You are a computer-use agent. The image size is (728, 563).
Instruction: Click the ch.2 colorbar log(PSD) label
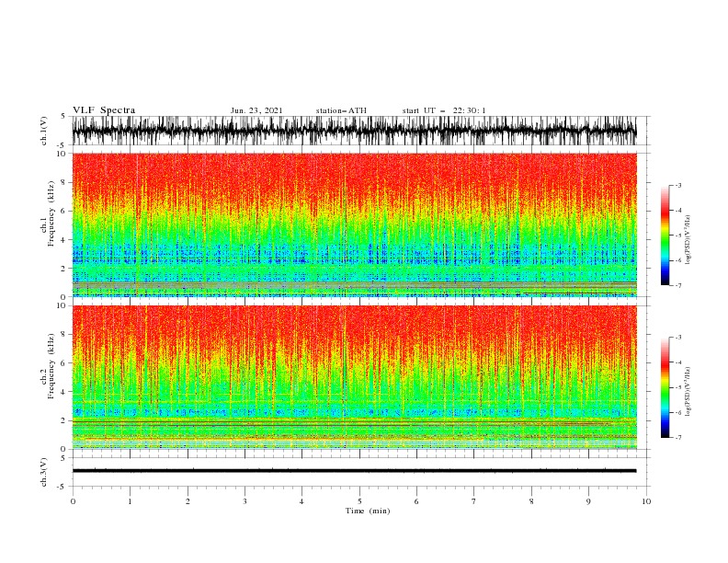click(688, 391)
